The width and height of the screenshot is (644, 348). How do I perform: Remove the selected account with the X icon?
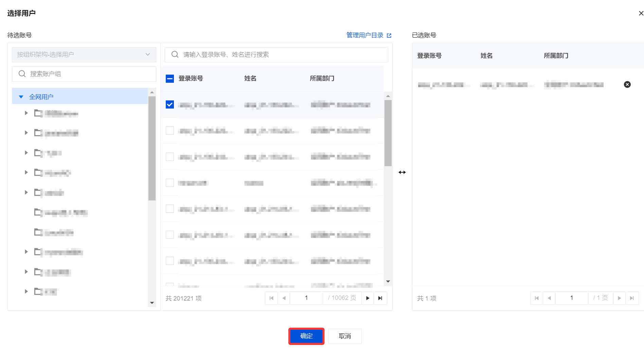pos(627,84)
